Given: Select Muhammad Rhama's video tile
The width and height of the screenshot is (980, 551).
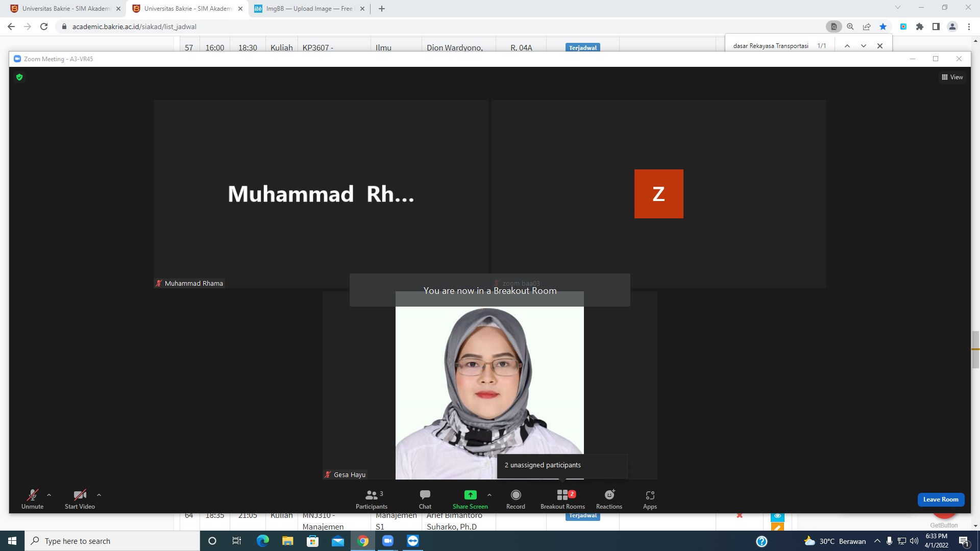Looking at the screenshot, I should [321, 194].
